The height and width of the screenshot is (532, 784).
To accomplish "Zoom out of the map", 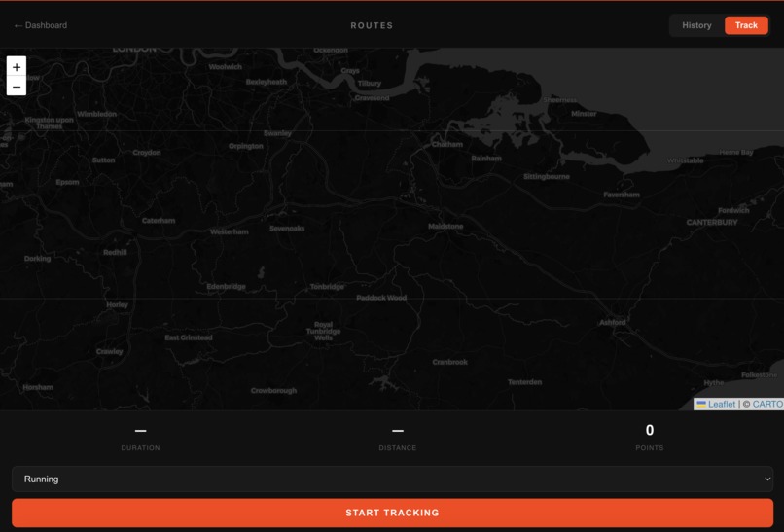I will (x=17, y=86).
